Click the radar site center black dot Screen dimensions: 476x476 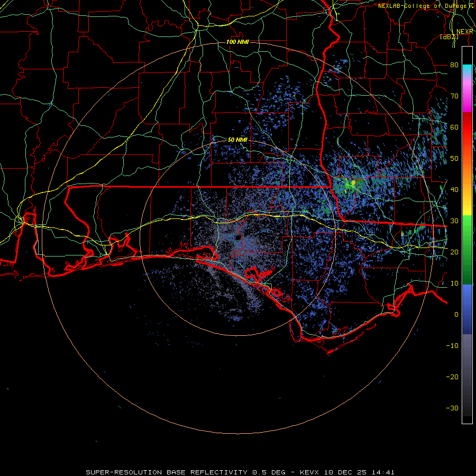(238, 237)
